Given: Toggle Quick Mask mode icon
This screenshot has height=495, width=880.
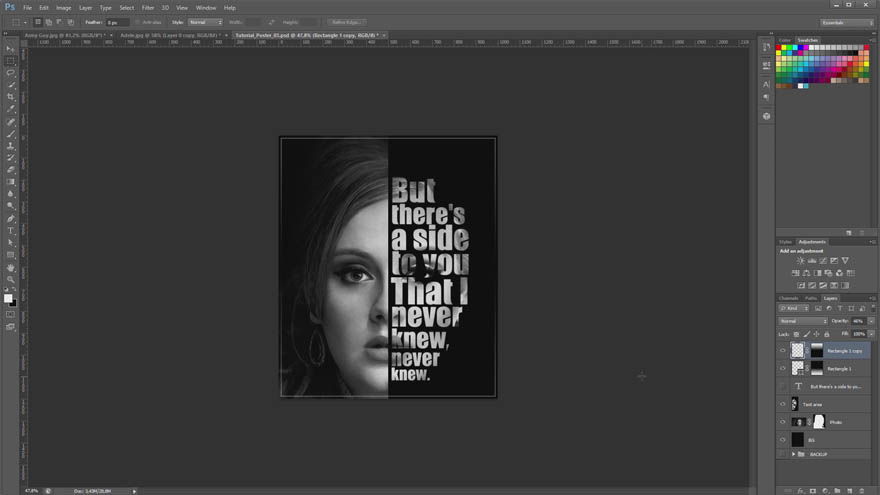Looking at the screenshot, I should pyautogui.click(x=10, y=315).
